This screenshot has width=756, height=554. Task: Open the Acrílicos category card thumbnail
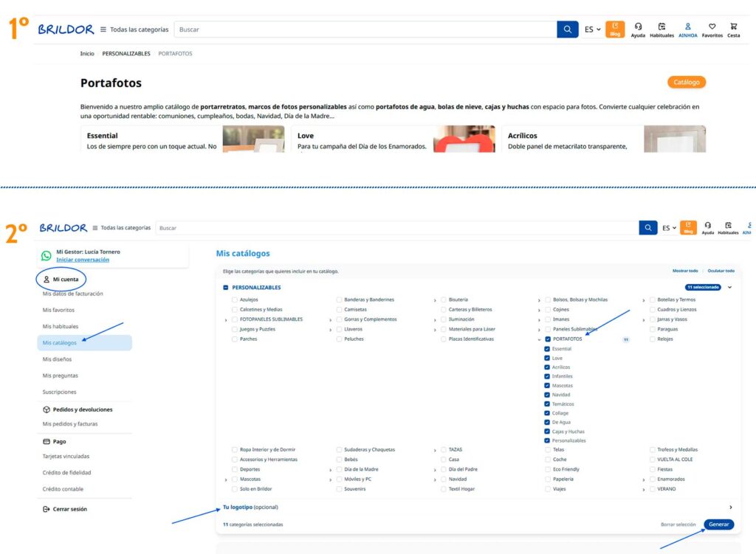(675, 139)
